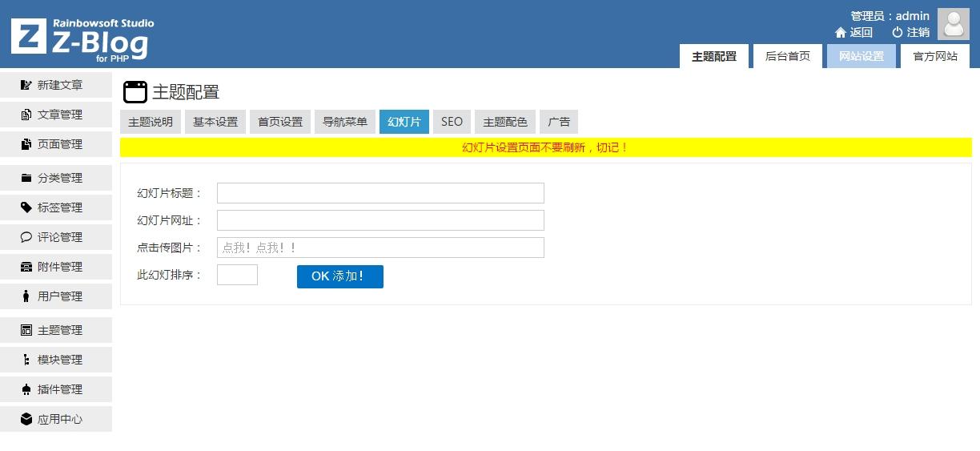The width and height of the screenshot is (980, 451).
Task: Click the admin avatar picture
Action: tap(953, 24)
